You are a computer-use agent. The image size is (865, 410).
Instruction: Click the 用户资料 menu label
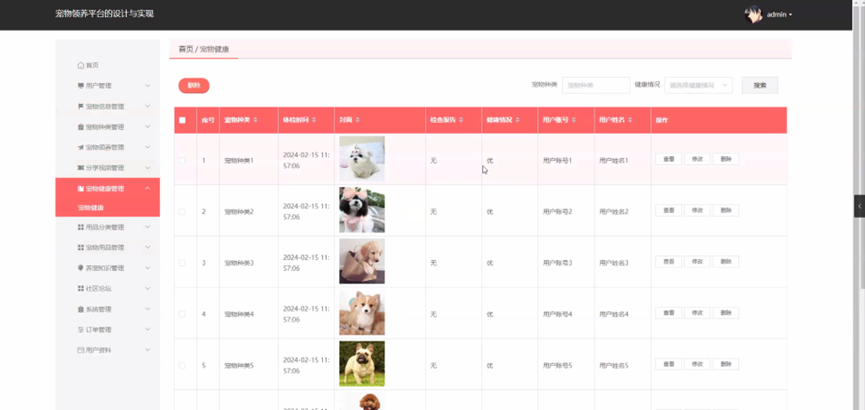(x=99, y=350)
